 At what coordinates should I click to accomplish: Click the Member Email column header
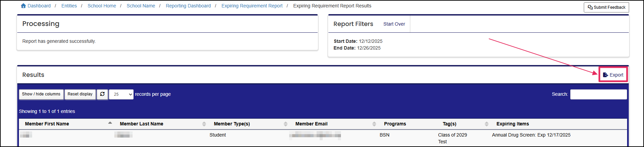pyautogui.click(x=334, y=124)
